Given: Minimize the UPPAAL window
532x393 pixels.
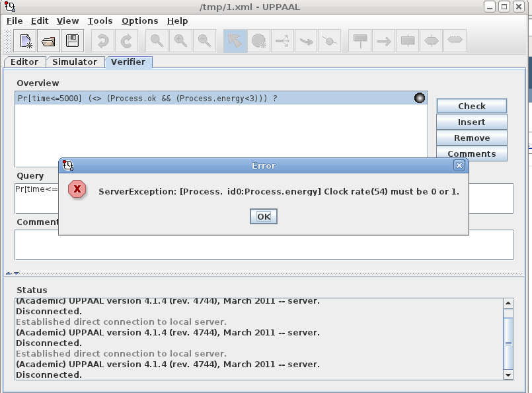Looking at the screenshot, I should [x=490, y=7].
